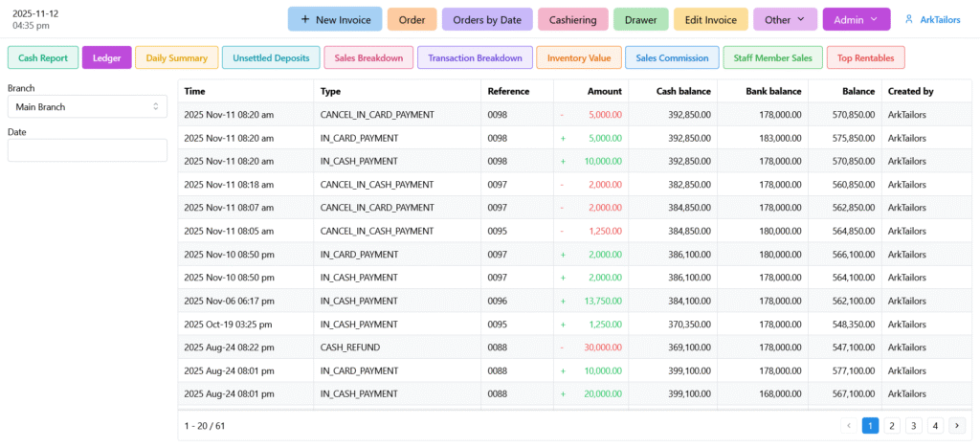Open the Admin dropdown menu

coord(856,19)
